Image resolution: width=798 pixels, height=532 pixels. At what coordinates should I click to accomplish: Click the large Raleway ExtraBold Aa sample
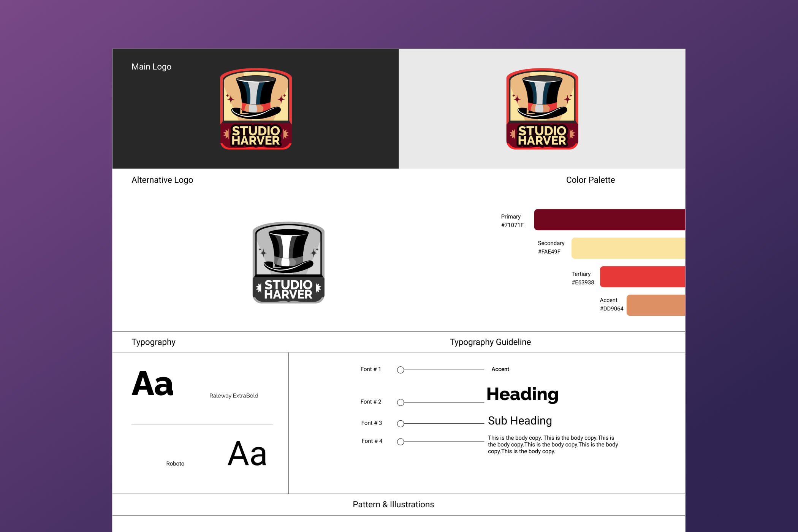(x=152, y=384)
